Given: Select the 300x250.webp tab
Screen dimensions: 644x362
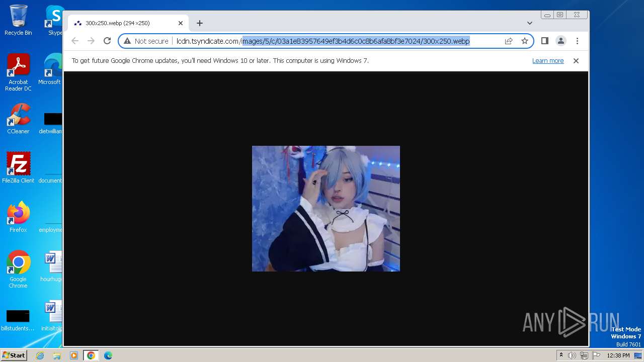Looking at the screenshot, I should 128,23.
